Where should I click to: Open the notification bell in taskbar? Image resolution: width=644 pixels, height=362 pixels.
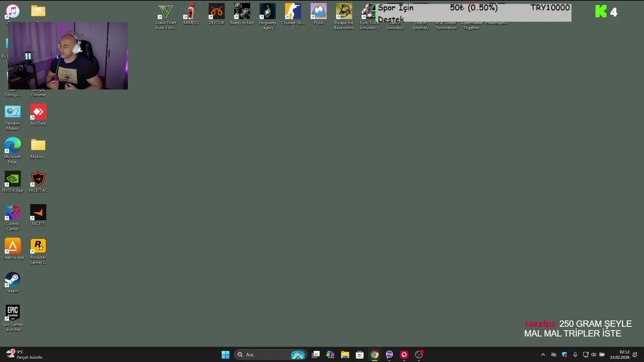(635, 354)
